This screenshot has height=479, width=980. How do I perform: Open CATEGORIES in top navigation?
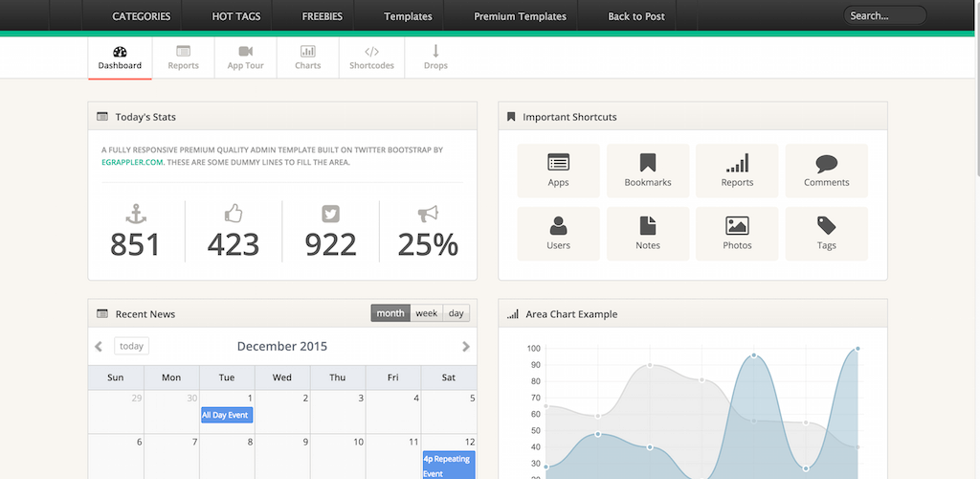coord(142,16)
